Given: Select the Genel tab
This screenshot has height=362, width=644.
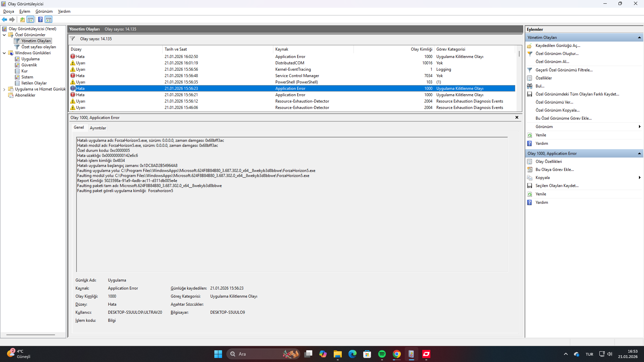Looking at the screenshot, I should point(79,127).
